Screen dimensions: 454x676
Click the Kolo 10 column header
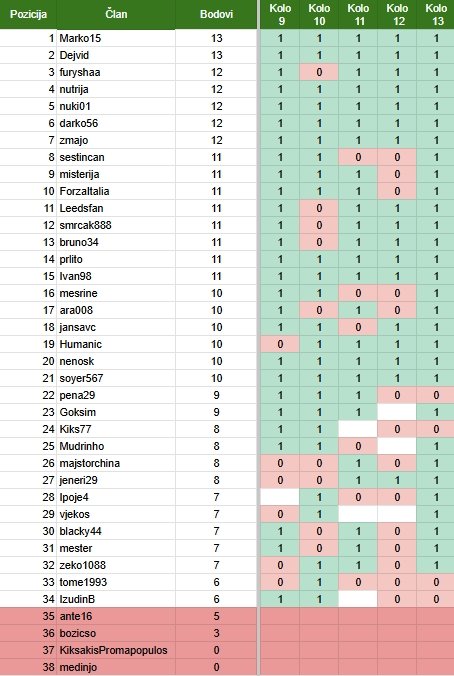pyautogui.click(x=319, y=14)
